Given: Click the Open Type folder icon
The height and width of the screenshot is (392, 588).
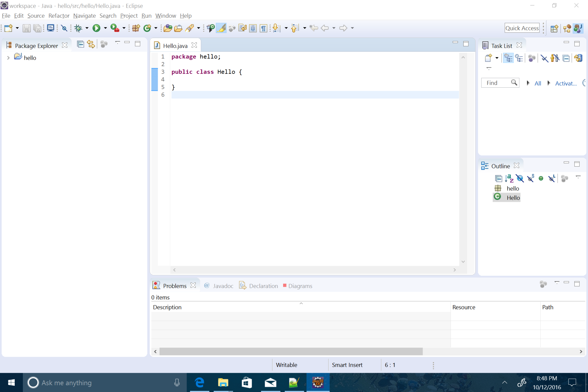Looking at the screenshot, I should 168,28.
